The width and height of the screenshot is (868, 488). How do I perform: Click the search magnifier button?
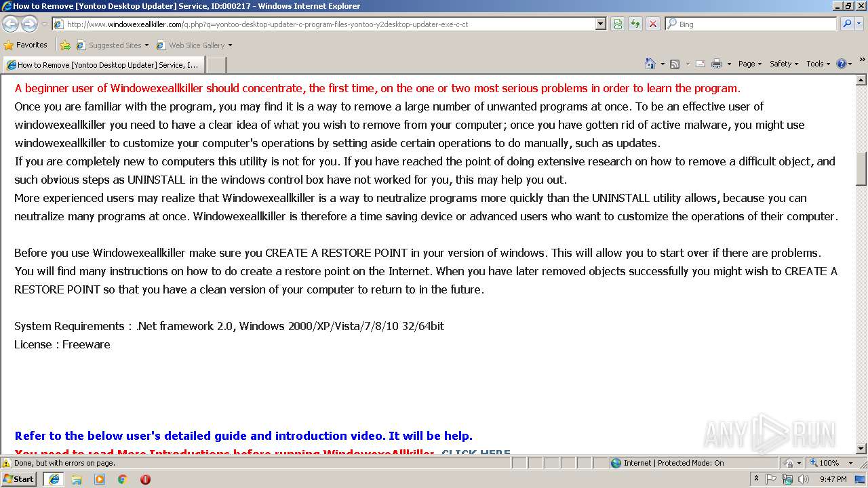[846, 24]
